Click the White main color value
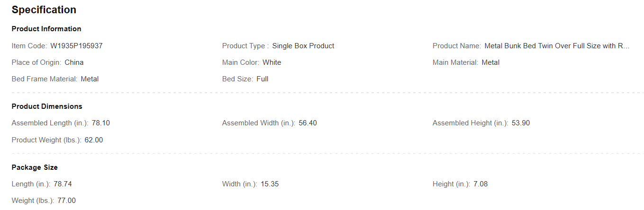The width and height of the screenshot is (644, 210). point(272,62)
